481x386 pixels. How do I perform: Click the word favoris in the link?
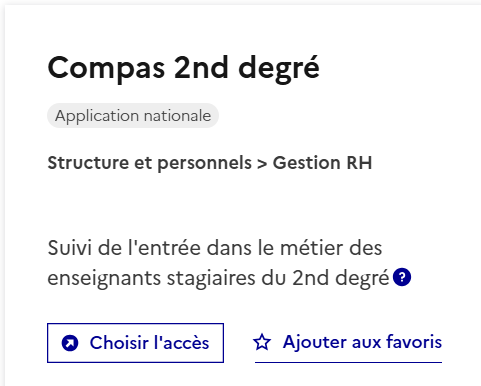click(414, 342)
